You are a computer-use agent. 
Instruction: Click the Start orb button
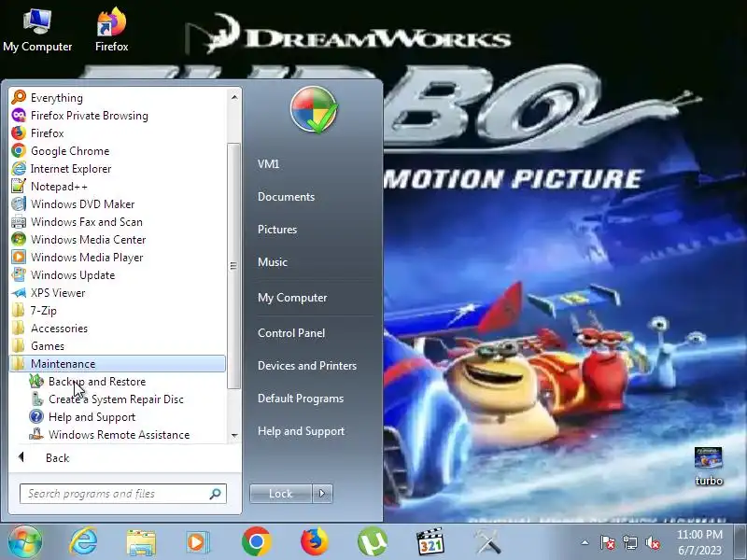coord(25,541)
